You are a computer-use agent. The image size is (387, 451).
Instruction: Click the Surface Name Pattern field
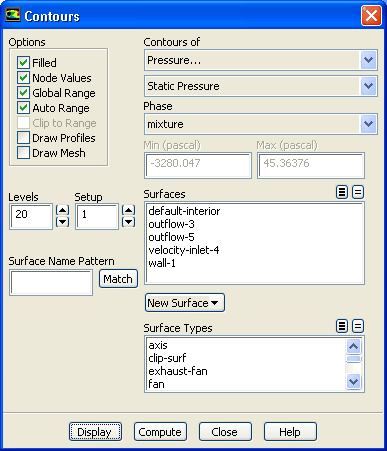pos(51,283)
